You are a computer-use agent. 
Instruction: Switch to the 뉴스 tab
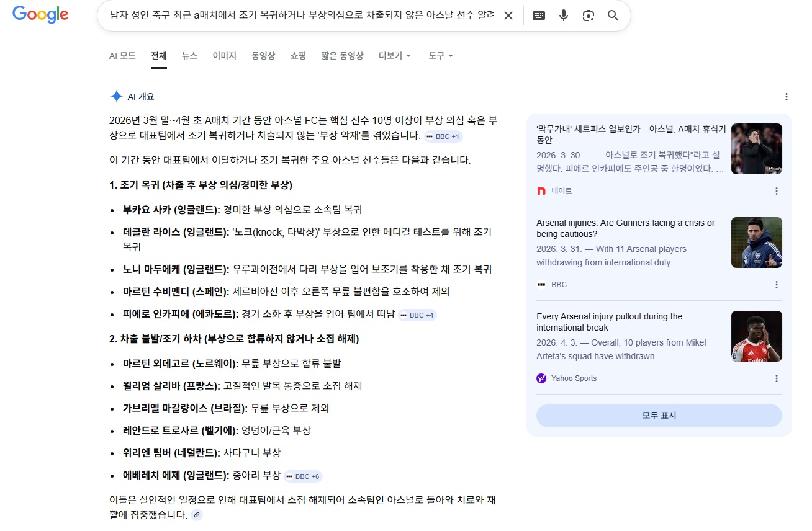pyautogui.click(x=190, y=56)
